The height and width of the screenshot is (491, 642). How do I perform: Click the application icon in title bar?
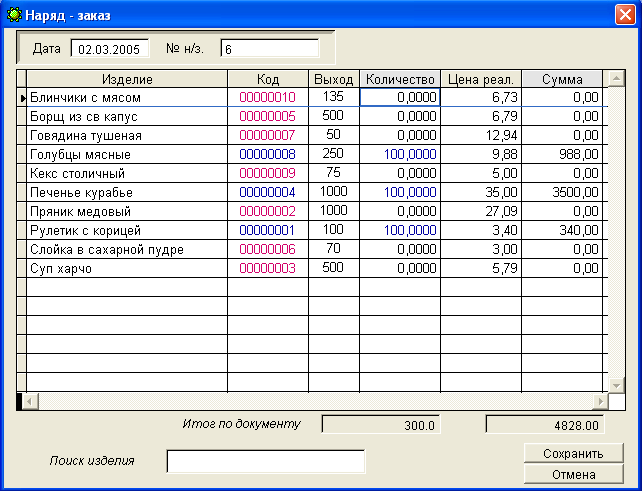12,14
